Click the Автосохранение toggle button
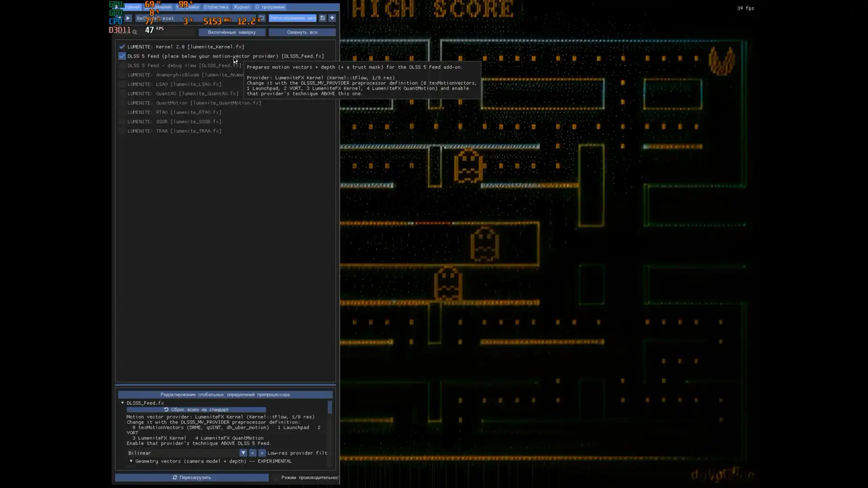The width and height of the screenshot is (868, 488). (292, 18)
